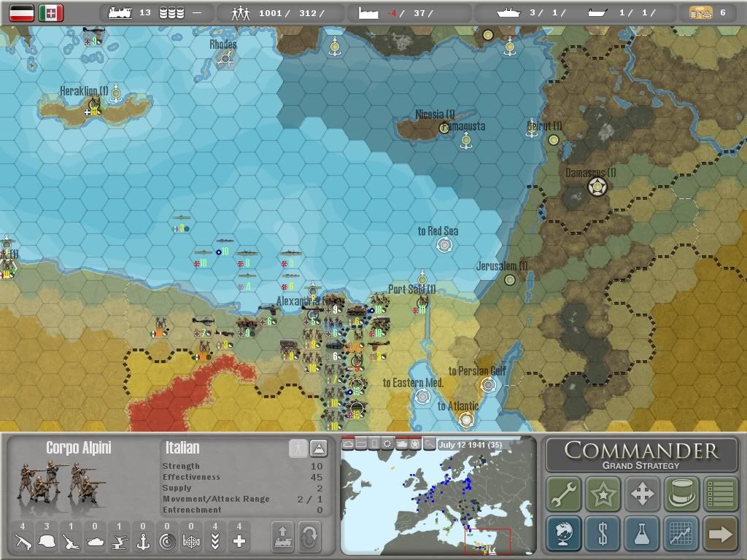Click the chevrons rank stat icon

coord(215,542)
